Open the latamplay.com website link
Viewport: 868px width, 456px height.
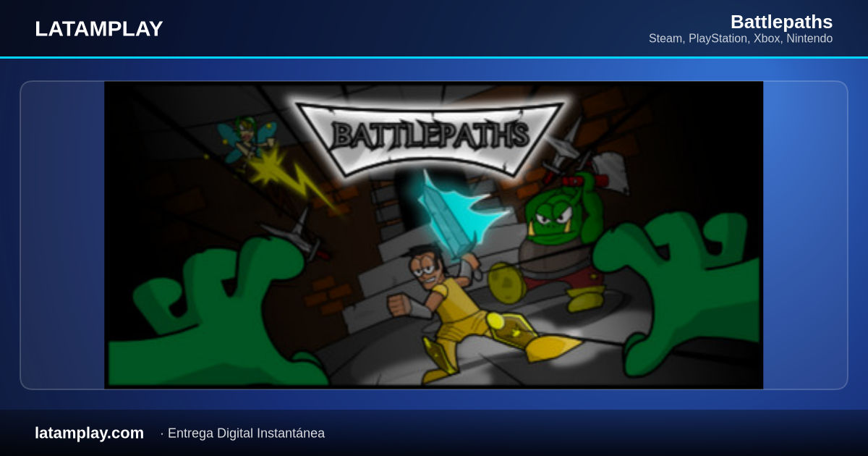pos(89,433)
